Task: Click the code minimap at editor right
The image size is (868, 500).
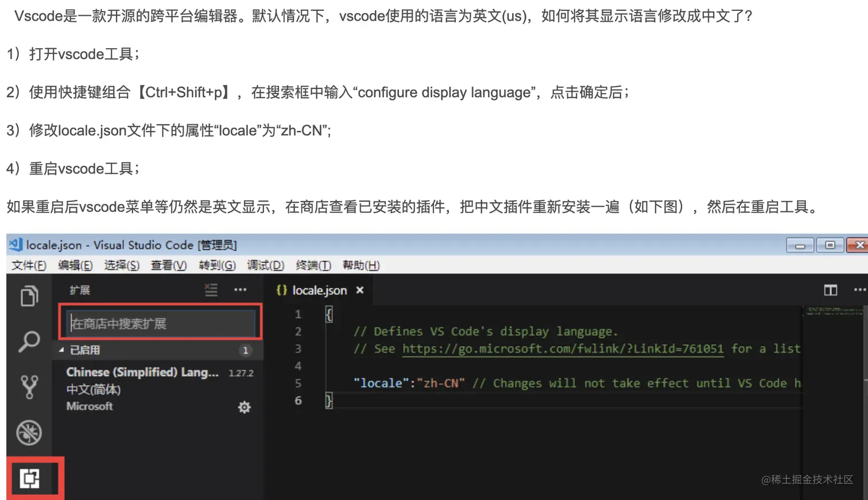Action: pyautogui.click(x=834, y=312)
